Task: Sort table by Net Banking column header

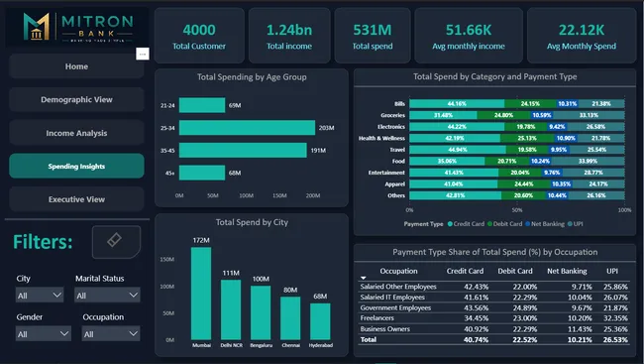Action: [567, 271]
